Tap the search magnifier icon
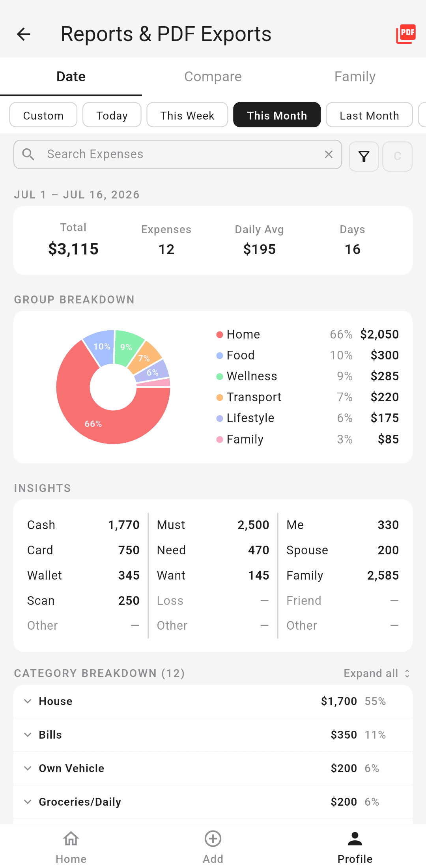Image resolution: width=426 pixels, height=868 pixels. click(28, 154)
